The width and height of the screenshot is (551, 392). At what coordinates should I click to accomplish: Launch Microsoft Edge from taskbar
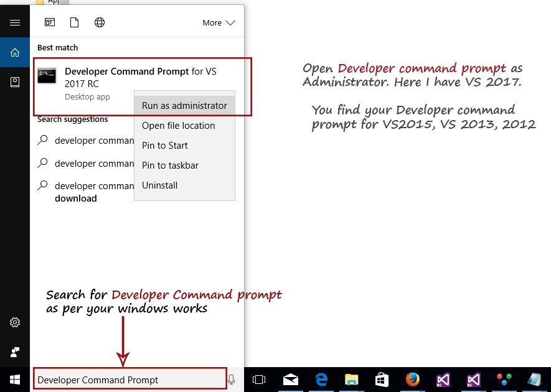(321, 380)
